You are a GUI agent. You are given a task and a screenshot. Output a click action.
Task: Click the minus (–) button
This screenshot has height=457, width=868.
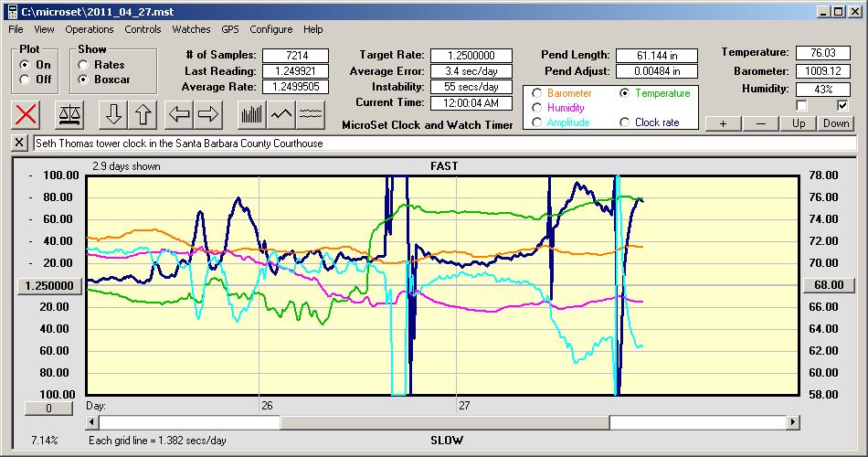[x=760, y=123]
